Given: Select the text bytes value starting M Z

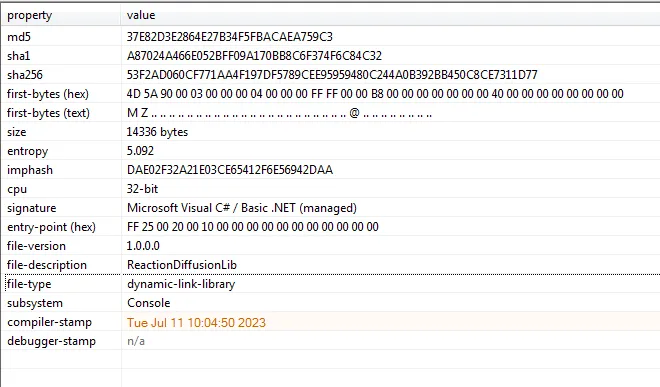Looking at the screenshot, I should pos(279,113).
